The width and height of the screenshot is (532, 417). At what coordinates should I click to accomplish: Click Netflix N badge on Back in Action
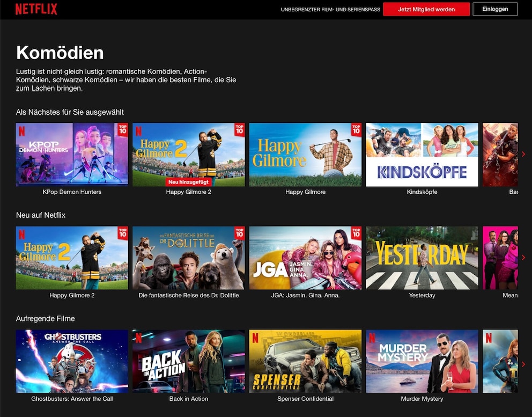[x=139, y=338]
